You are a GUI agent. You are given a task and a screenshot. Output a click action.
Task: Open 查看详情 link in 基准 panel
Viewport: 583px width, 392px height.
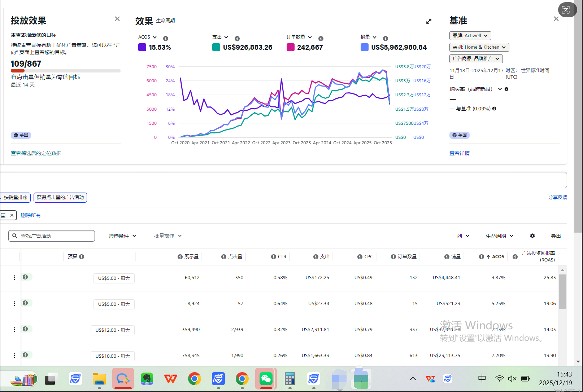click(460, 153)
